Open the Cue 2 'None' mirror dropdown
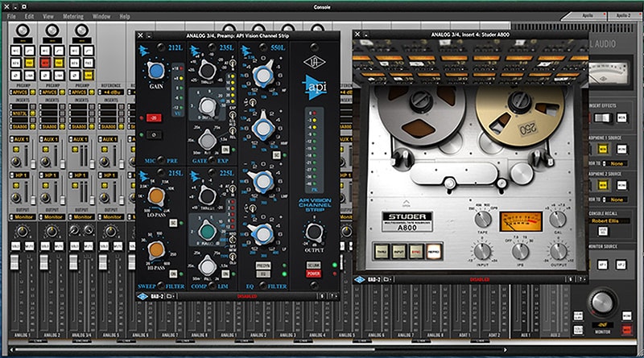The width and height of the screenshot is (644, 358). [x=614, y=200]
